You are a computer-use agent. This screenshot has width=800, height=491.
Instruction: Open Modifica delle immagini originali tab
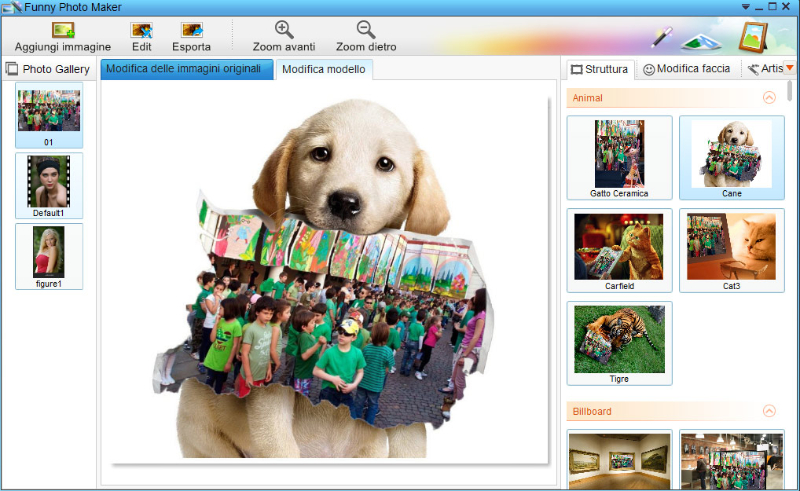186,68
